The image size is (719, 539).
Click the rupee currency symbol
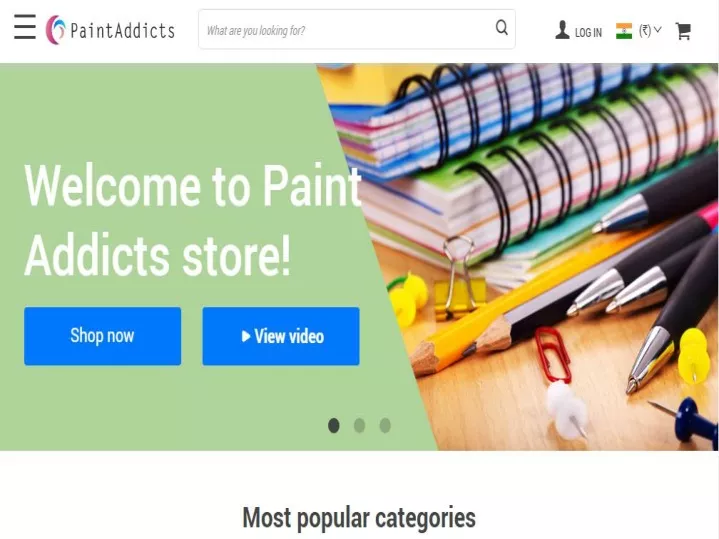pyautogui.click(x=645, y=31)
